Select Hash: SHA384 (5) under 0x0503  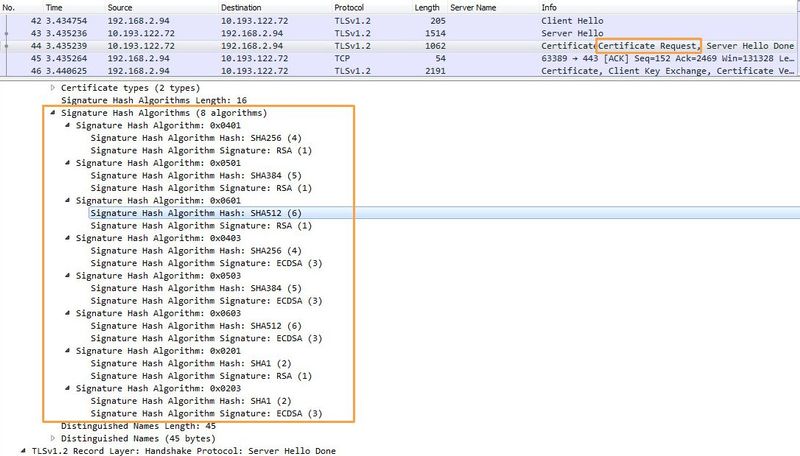pyautogui.click(x=196, y=288)
